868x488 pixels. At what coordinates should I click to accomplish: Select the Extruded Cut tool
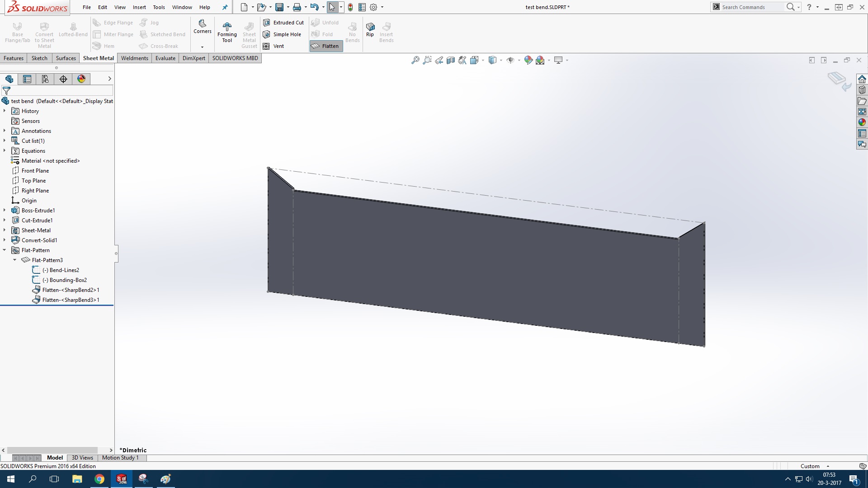[284, 23]
